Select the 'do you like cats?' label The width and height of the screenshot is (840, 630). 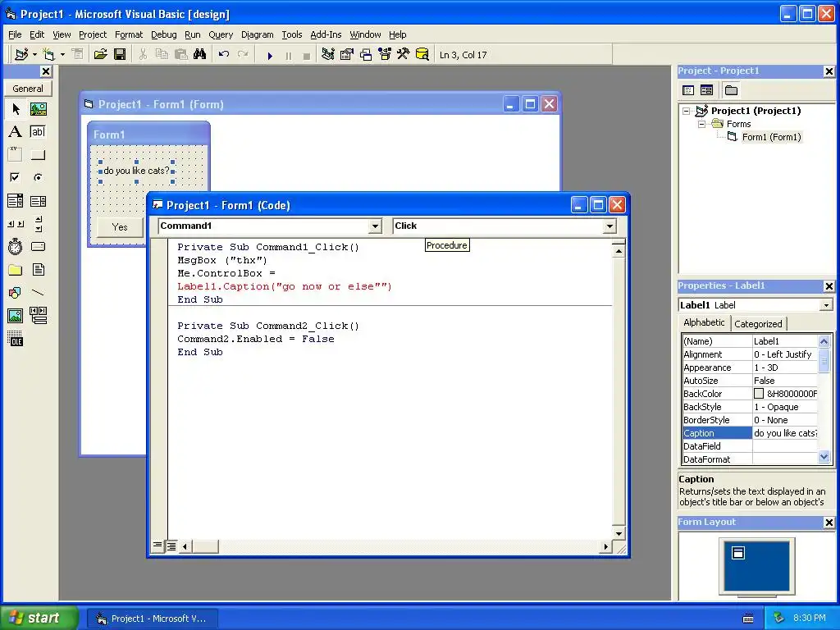point(137,171)
